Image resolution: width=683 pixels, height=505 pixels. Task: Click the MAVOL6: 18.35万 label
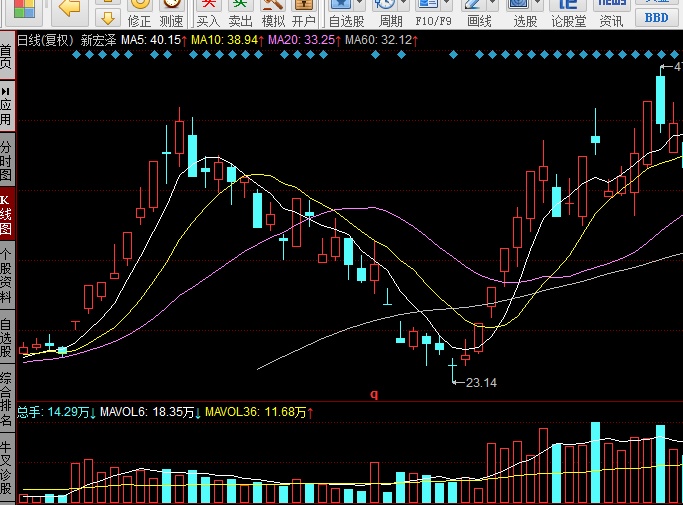tap(147, 412)
